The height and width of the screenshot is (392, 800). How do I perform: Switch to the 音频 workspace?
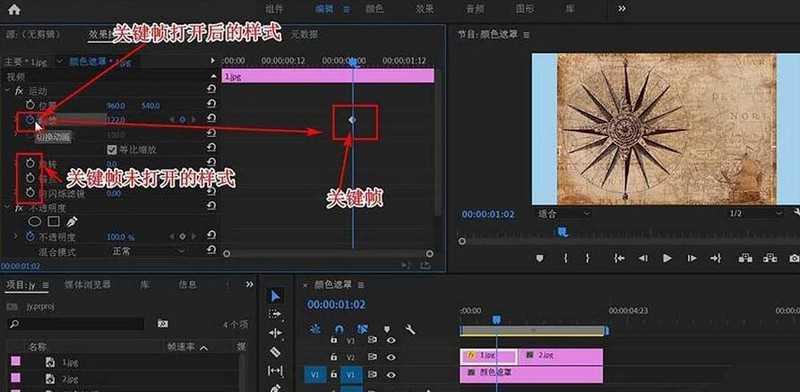click(x=474, y=9)
